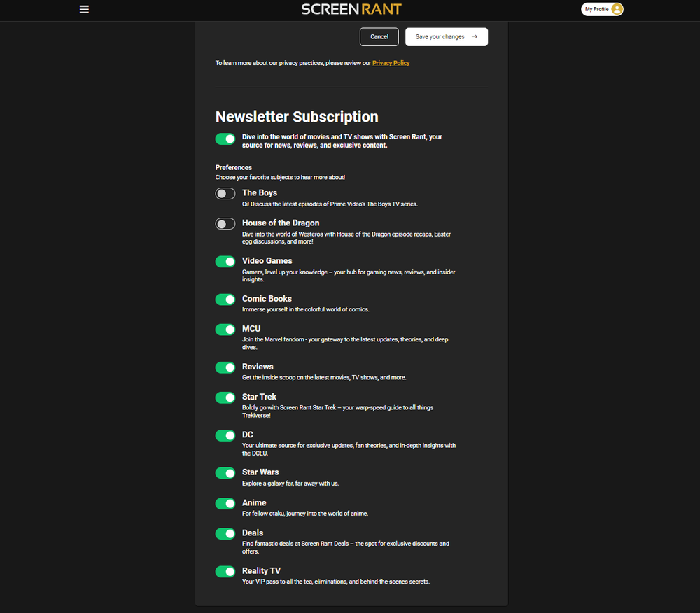Click 'Explore a galaxy far, far away' text
This screenshot has height=613, width=700.
click(x=290, y=484)
